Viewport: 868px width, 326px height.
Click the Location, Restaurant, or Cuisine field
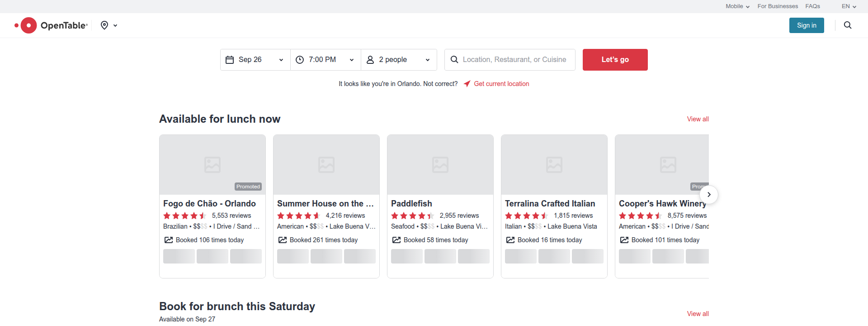click(x=510, y=60)
